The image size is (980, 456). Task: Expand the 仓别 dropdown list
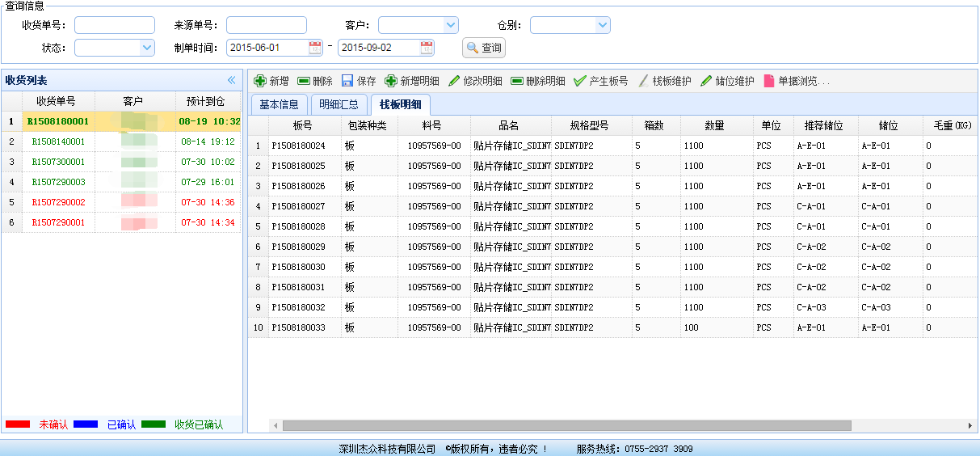pyautogui.click(x=603, y=25)
